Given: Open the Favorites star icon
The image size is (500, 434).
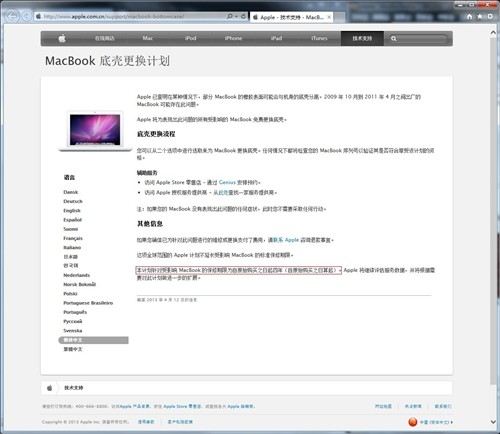Looking at the screenshot, I should [480, 16].
